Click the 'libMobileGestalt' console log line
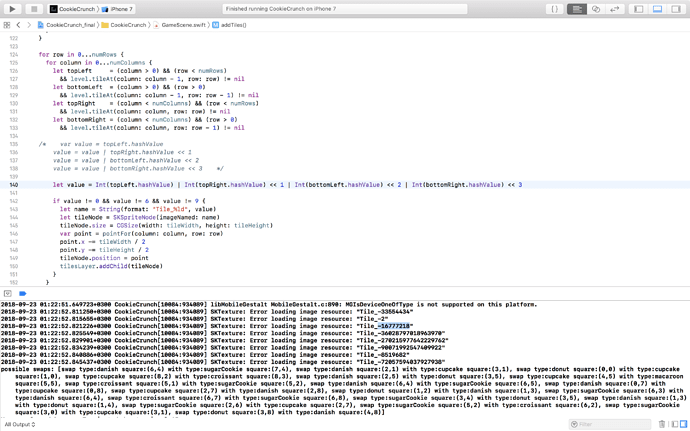This screenshot has height=431, width=690. pyautogui.click(x=269, y=305)
